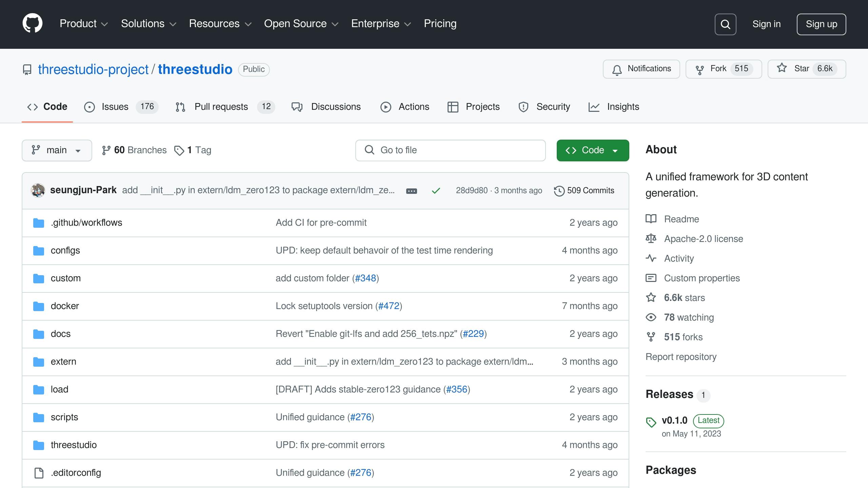
Task: Click the Sign in link
Action: coord(766,24)
